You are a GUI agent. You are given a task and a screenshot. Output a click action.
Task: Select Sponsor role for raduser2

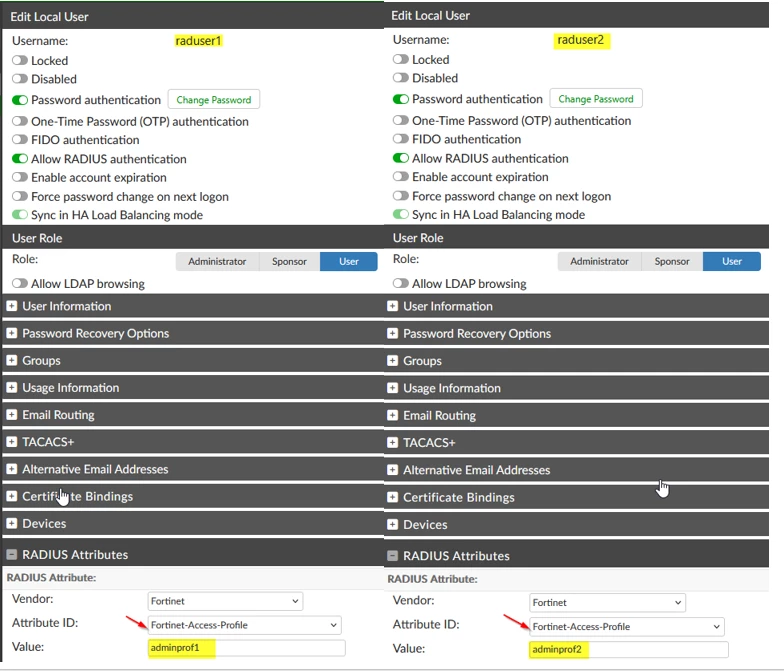pyautogui.click(x=672, y=262)
